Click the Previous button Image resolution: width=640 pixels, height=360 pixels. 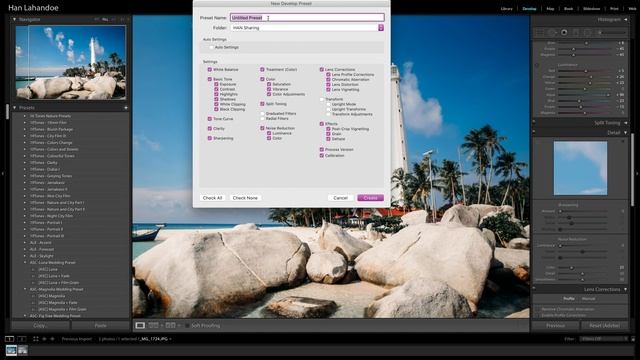pyautogui.click(x=556, y=325)
